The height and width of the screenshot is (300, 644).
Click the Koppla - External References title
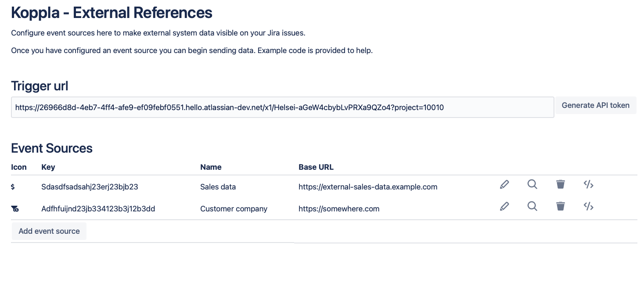point(112,13)
